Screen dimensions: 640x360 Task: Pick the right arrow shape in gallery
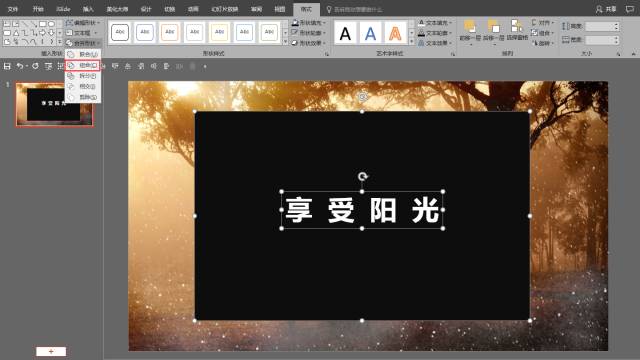click(42, 33)
